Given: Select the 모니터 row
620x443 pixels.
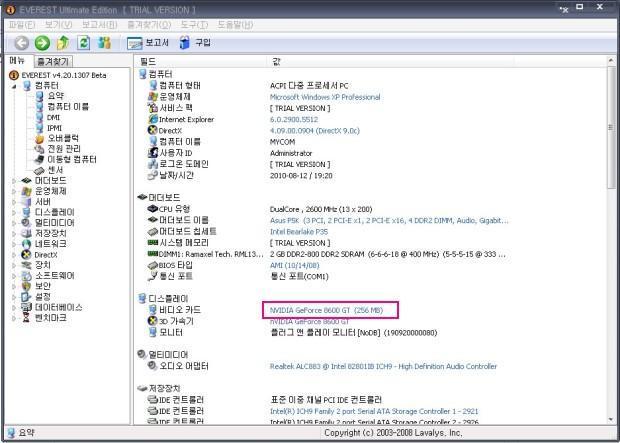Looking at the screenshot, I should pyautogui.click(x=293, y=333).
